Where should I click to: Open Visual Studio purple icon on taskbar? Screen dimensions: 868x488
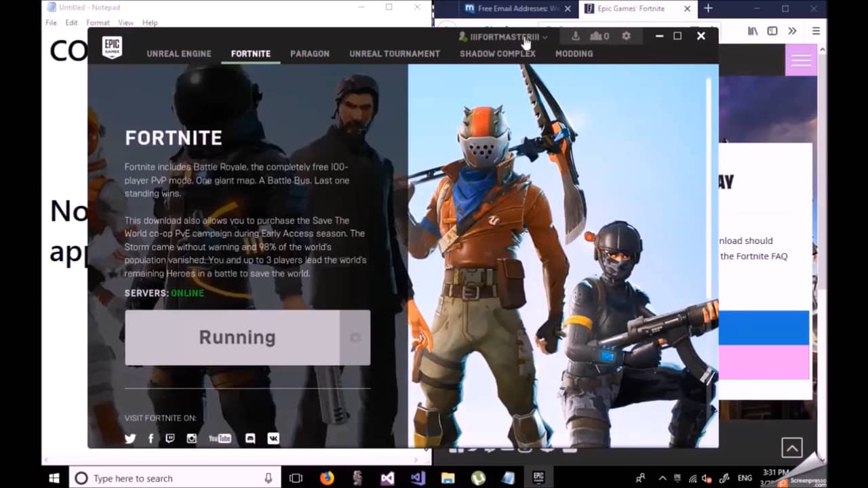click(417, 478)
